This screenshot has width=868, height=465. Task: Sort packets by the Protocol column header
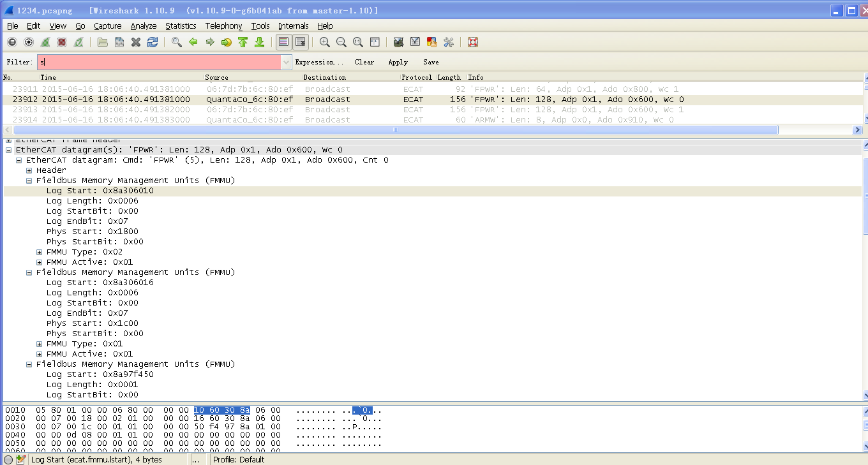coord(417,77)
